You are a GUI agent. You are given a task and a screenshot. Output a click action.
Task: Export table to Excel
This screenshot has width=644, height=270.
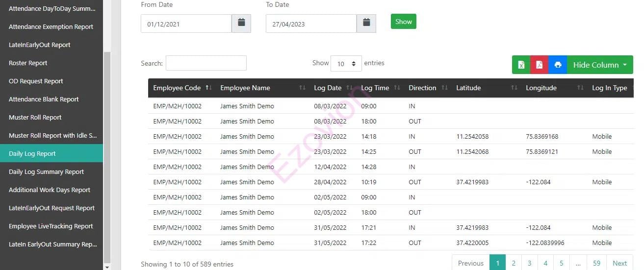pos(521,65)
